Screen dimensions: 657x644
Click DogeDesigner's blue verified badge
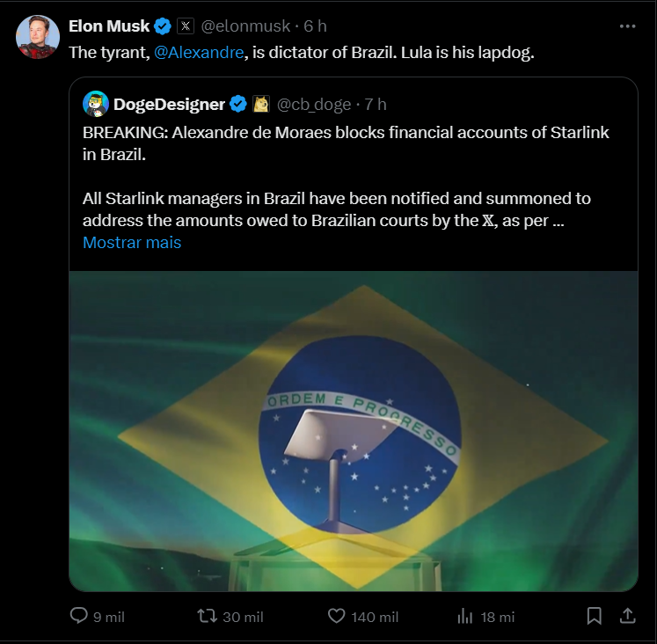238,105
